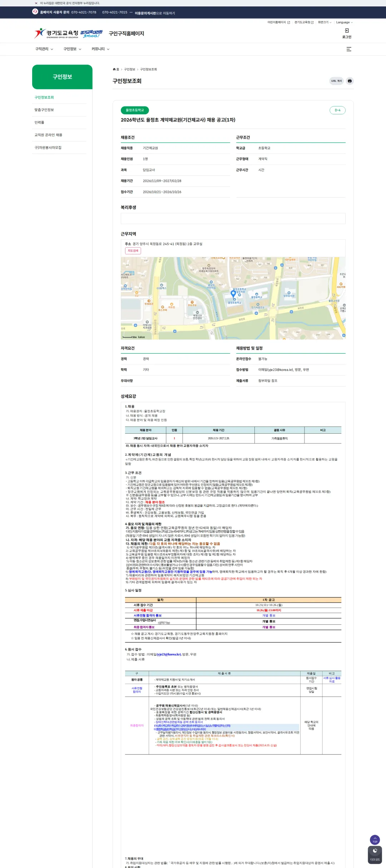Click 서류 심사 활용 자료 note cell
The height and width of the screenshot is (868, 386).
(x=332, y=680)
